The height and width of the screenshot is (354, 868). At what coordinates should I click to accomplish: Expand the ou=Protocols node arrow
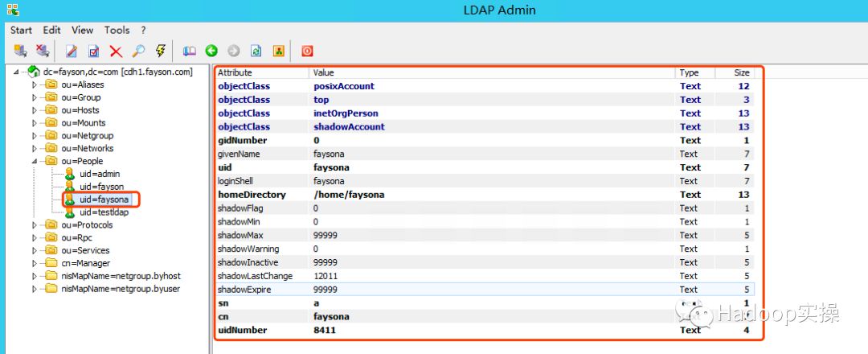click(35, 225)
